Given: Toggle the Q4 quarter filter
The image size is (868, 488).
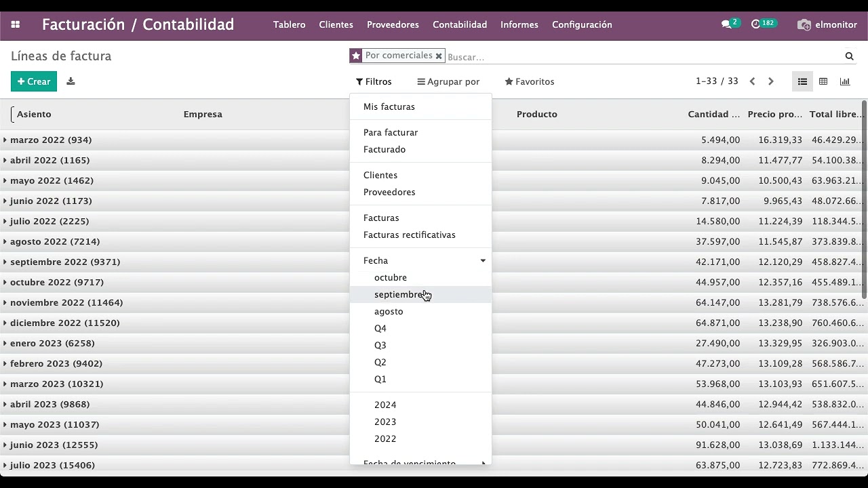Looking at the screenshot, I should pyautogui.click(x=420, y=328).
